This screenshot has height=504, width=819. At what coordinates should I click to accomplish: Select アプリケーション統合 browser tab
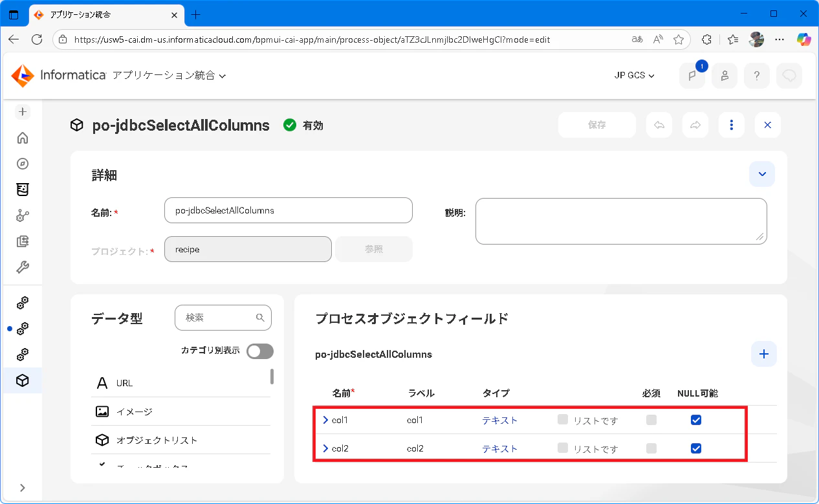coord(107,14)
